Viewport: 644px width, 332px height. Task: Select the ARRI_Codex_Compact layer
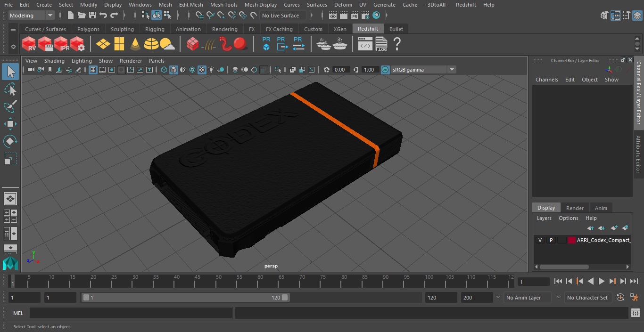[603, 240]
